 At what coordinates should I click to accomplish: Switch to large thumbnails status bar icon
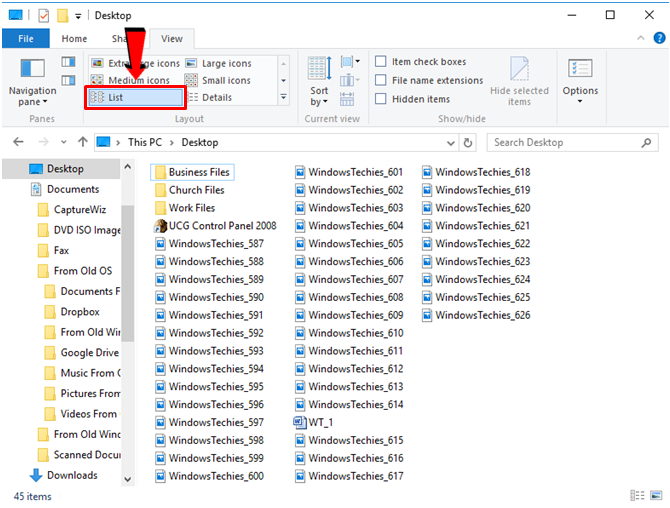656,496
